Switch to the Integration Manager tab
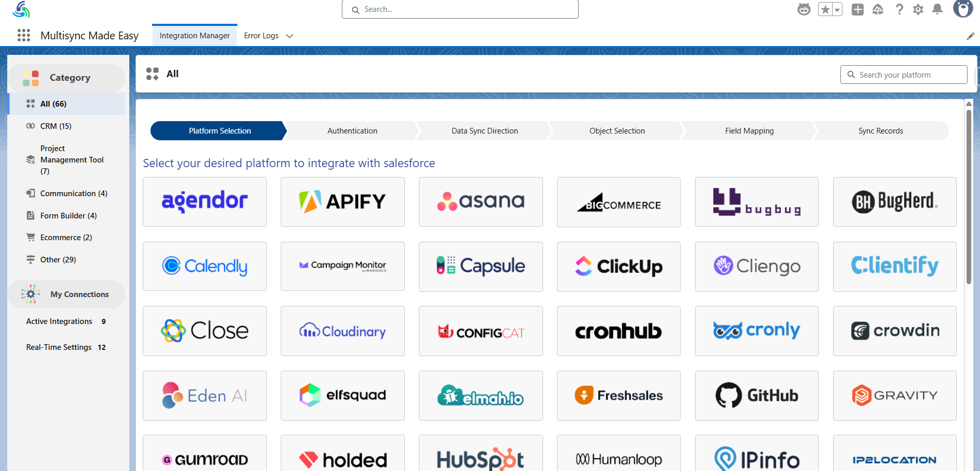Image resolution: width=980 pixels, height=471 pixels. (x=194, y=35)
